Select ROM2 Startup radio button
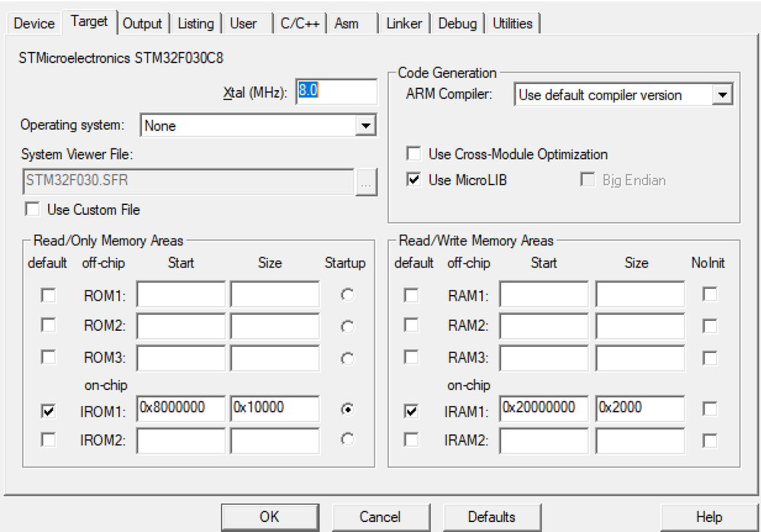761x532 pixels. (348, 326)
